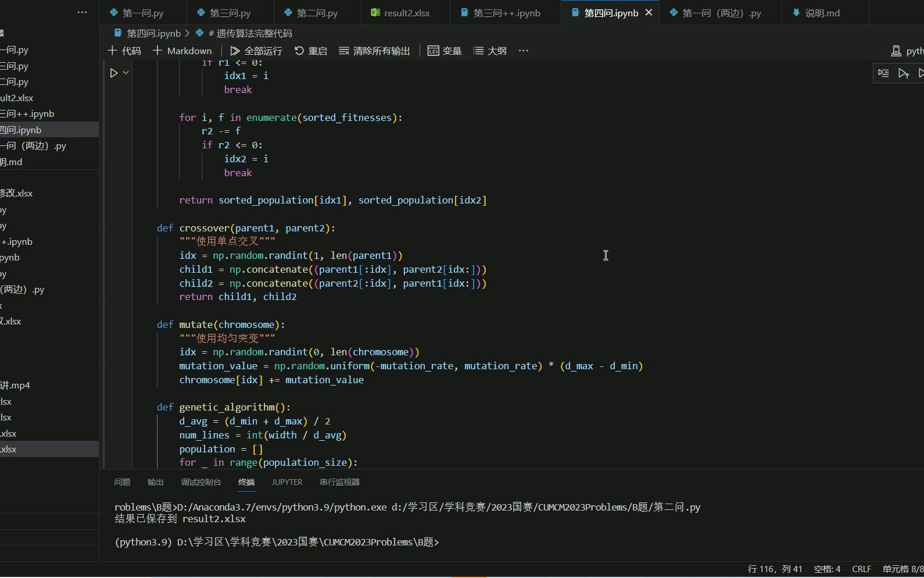Clear all outputs with 清除所有输出
The height and width of the screenshot is (578, 924).
point(375,51)
